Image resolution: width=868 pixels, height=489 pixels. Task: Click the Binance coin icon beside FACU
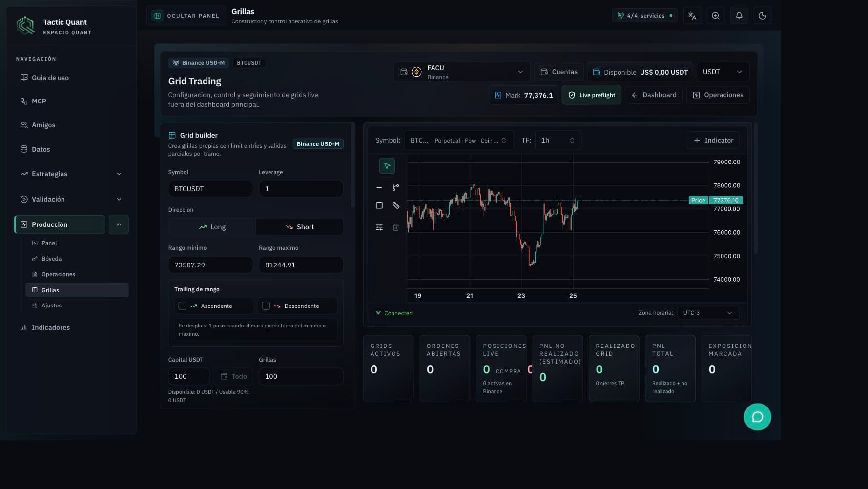tap(416, 72)
